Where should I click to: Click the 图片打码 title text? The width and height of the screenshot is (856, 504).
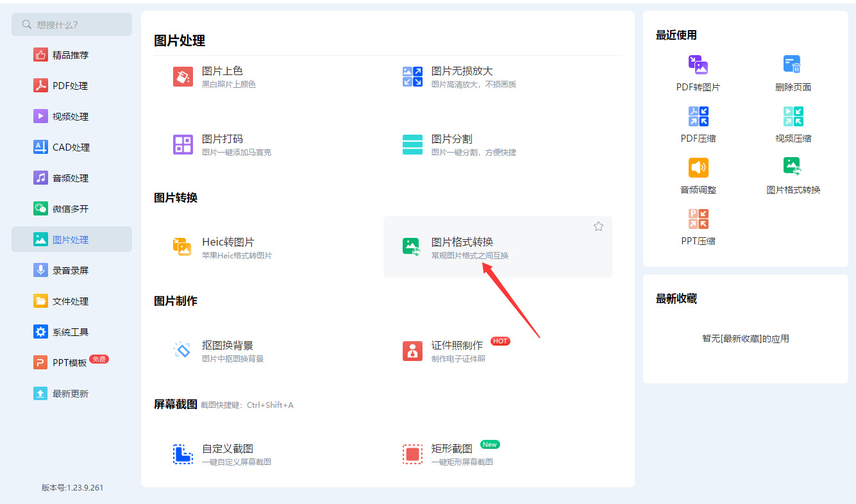[222, 139]
